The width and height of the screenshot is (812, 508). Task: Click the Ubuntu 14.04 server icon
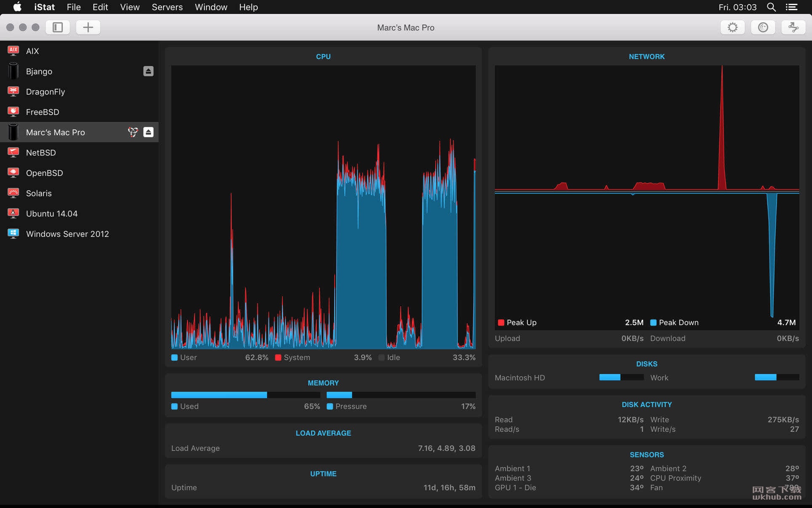[x=13, y=213]
